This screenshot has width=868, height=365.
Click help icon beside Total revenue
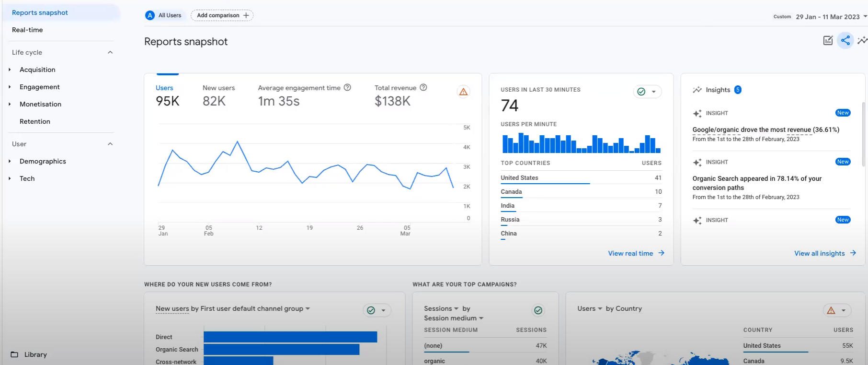click(x=423, y=88)
